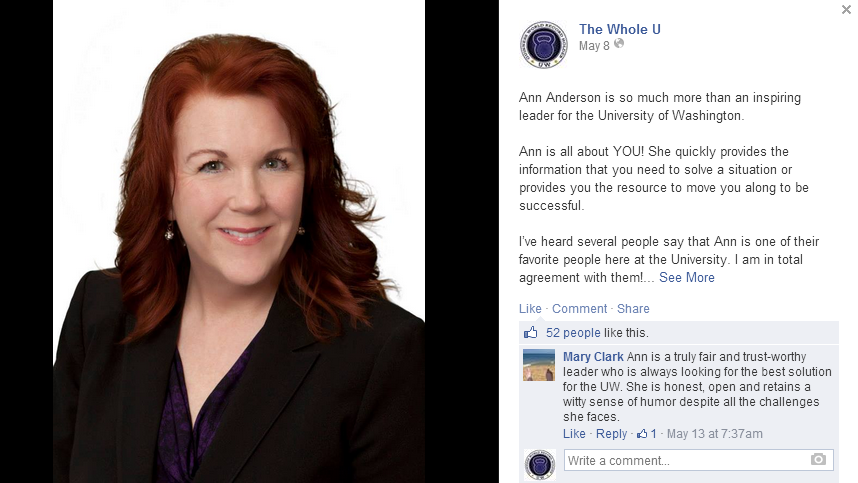
Task: Open Mary Clark's profile name link
Action: [x=593, y=357]
